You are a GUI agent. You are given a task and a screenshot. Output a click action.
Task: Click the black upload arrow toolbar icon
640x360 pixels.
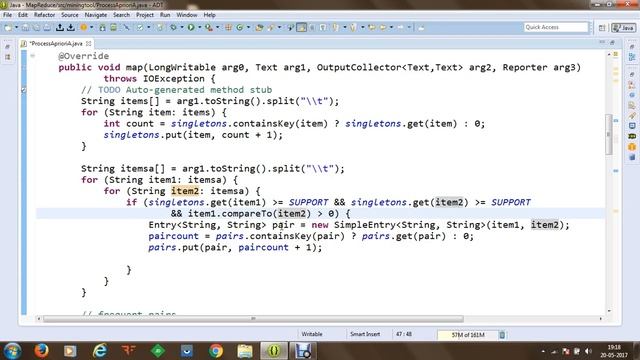tap(60, 27)
